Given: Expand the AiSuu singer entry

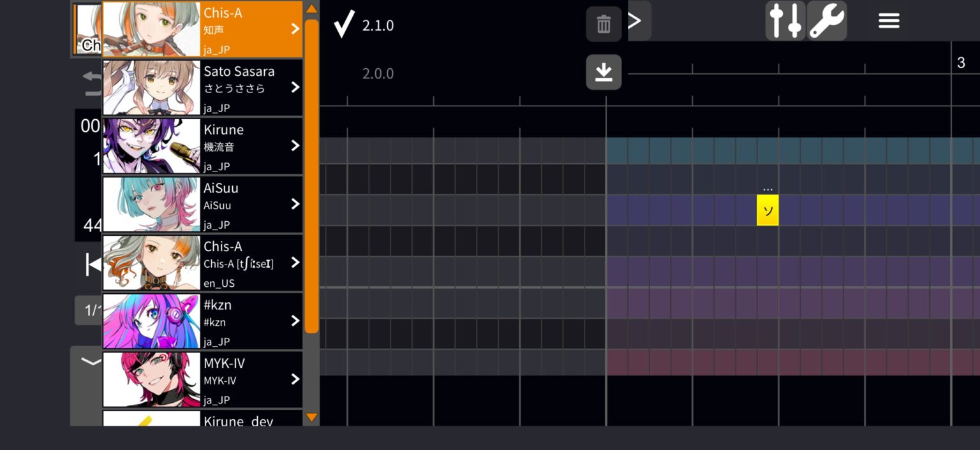Looking at the screenshot, I should 294,204.
